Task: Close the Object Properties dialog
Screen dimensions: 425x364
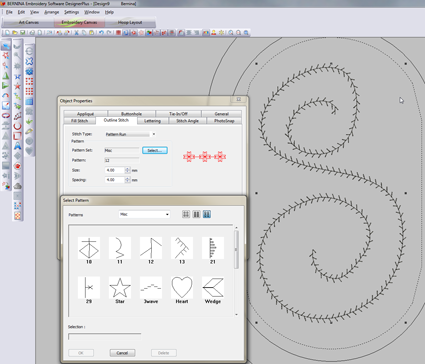Action: (x=239, y=99)
